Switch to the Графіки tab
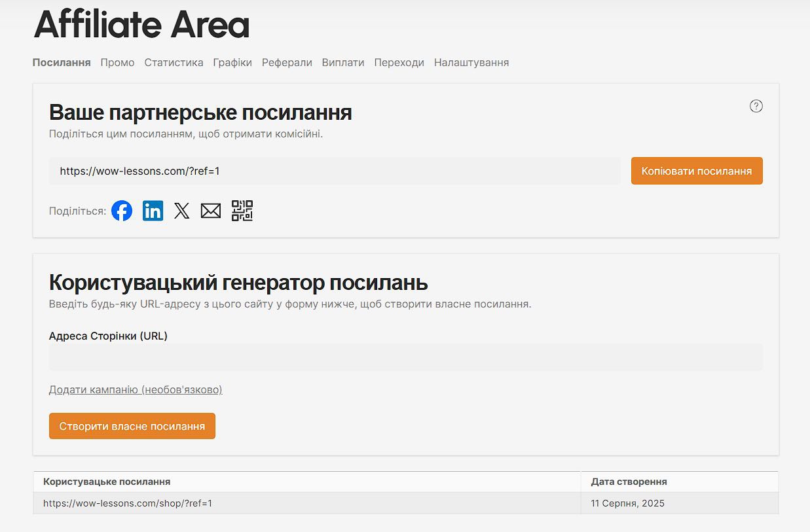The height and width of the screenshot is (532, 810). tap(232, 63)
